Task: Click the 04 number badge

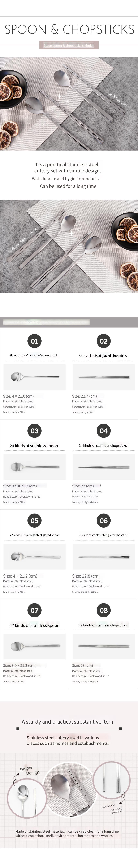Action: pos(103,431)
